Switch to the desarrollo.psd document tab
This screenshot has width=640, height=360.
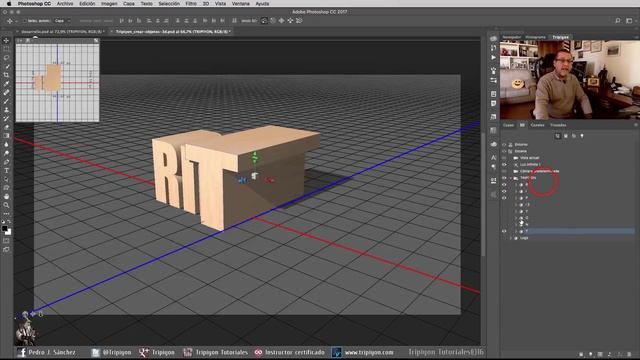[62, 31]
